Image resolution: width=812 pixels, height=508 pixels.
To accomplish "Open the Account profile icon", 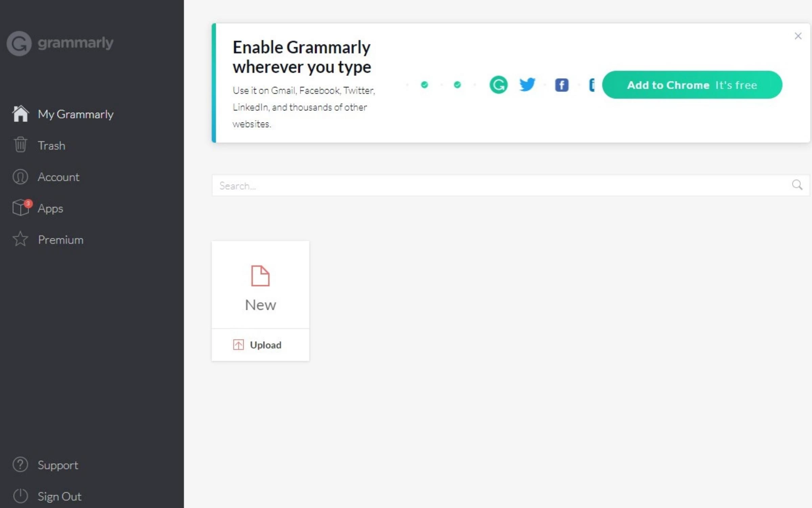I will [x=20, y=177].
